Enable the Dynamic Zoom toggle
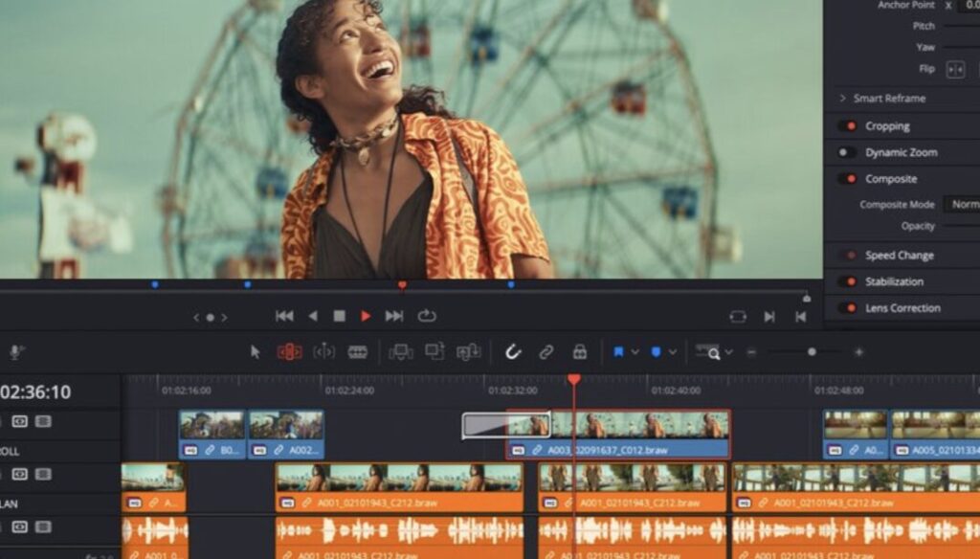Viewport: 980px width, 559px height. click(x=847, y=152)
